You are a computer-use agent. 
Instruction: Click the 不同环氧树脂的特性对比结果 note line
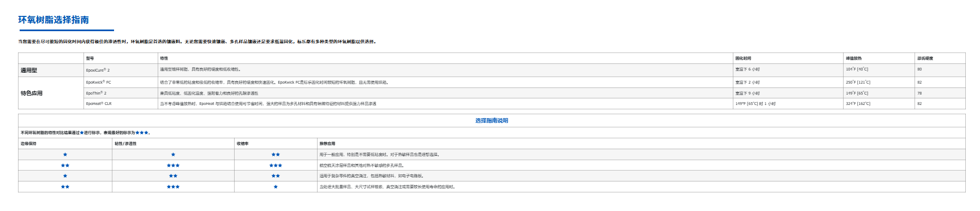point(85,133)
